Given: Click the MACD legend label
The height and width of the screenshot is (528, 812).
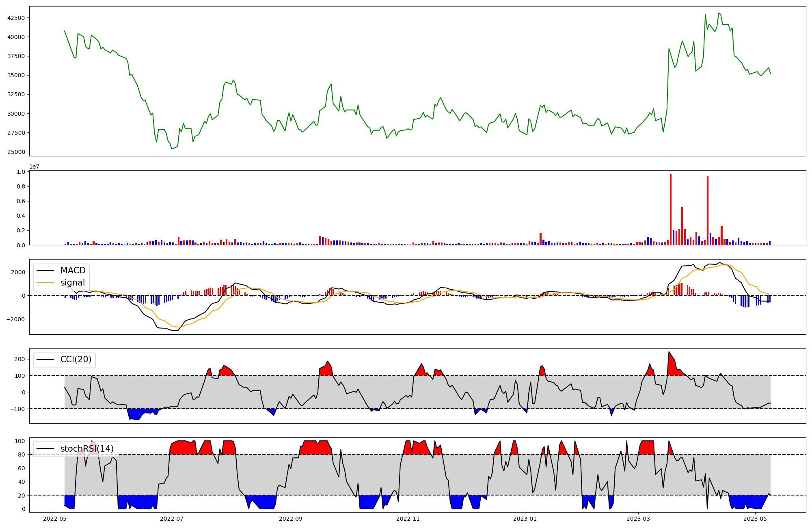Looking at the screenshot, I should click(73, 270).
